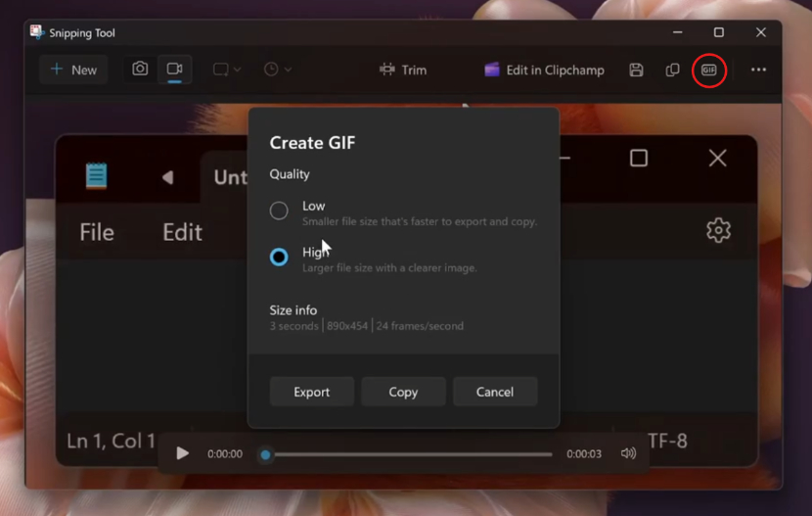Screen dimensions: 812x516
Task: Close the Snipping Tool window
Action: [761, 32]
